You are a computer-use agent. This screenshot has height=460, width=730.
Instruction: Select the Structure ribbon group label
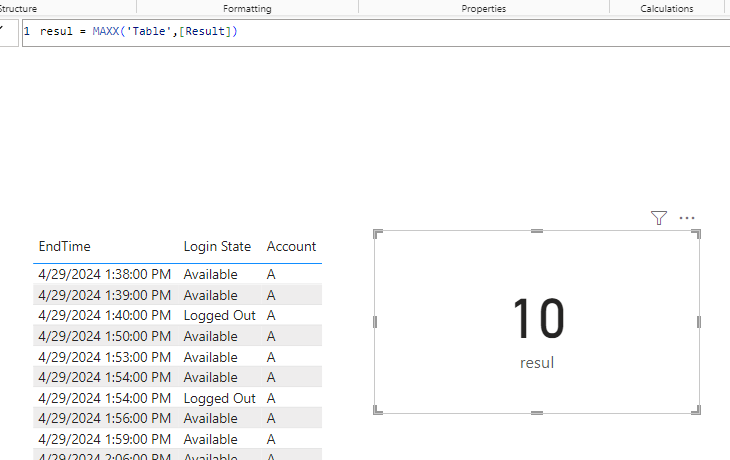[x=18, y=8]
